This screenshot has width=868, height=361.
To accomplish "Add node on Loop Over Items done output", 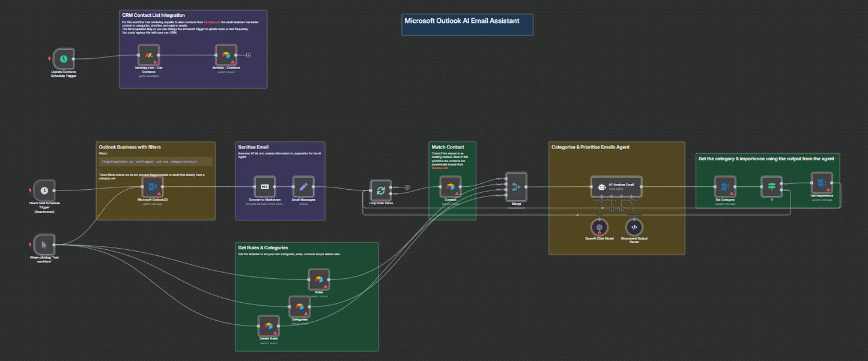I will pos(407,187).
